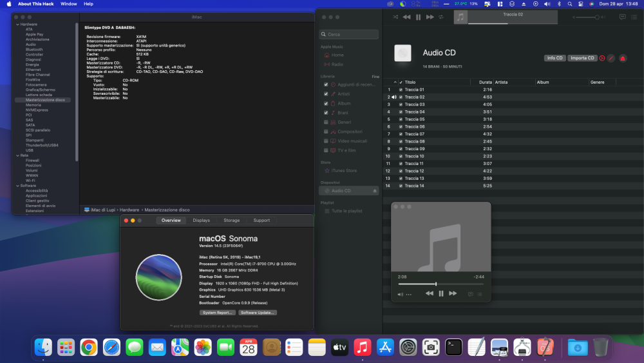
Task: Open Launchpad from the Dock
Action: (x=66, y=348)
